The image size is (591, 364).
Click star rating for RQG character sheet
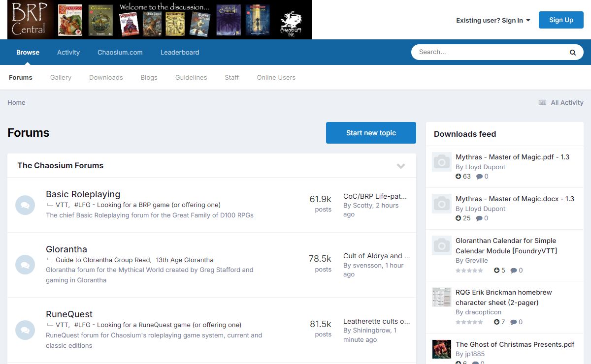click(x=469, y=322)
